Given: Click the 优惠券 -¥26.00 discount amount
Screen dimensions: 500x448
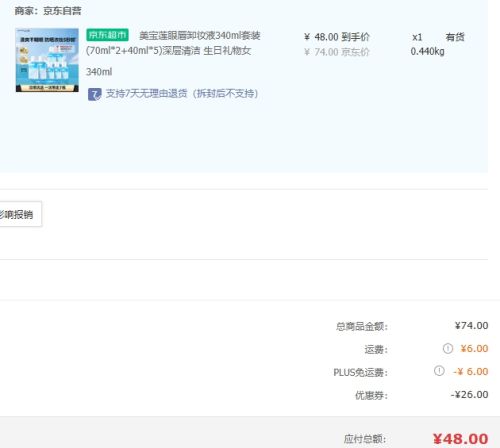Looking at the screenshot, I should point(469,394).
